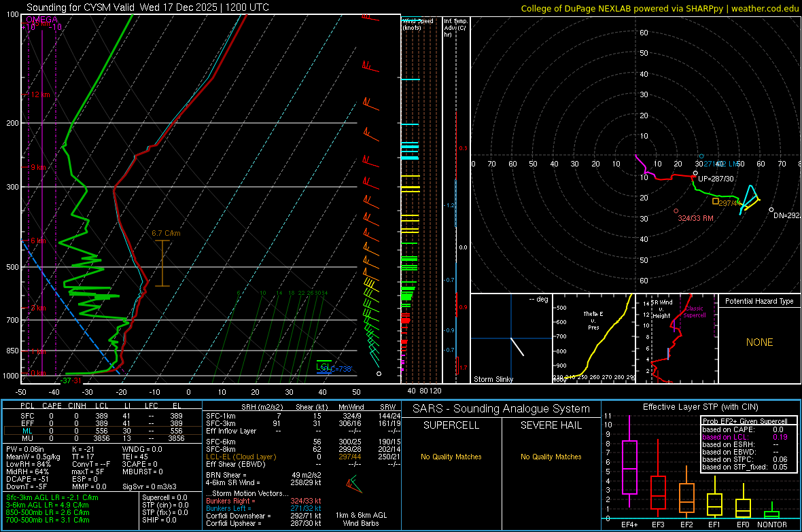Click "No Quality Matches" under SUPERCELL

point(451,457)
